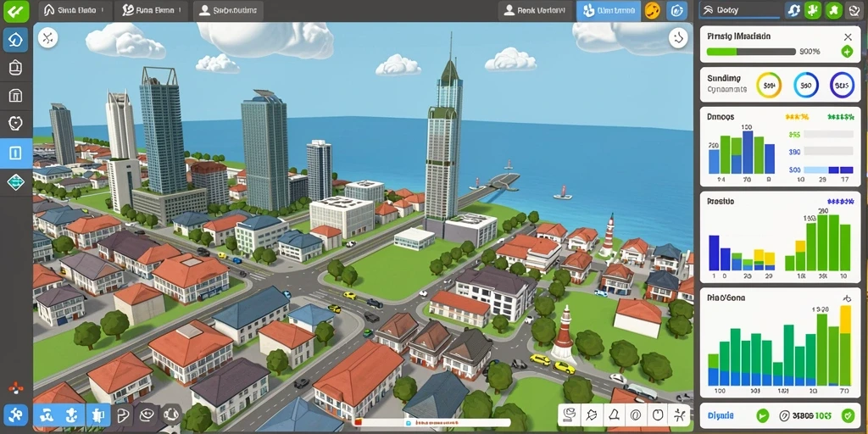Select the highlighted blue panel icon in left sidebar

click(15, 153)
